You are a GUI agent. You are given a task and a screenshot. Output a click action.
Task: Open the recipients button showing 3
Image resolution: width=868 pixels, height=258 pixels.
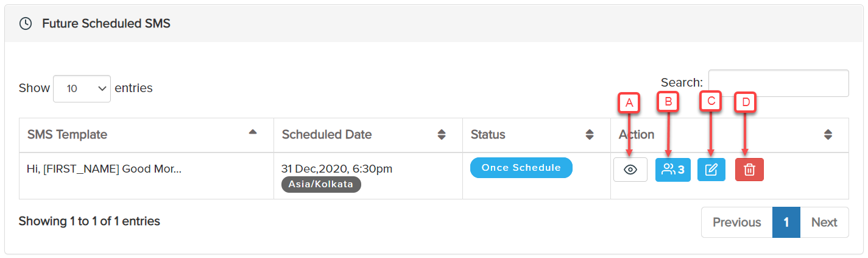click(x=672, y=170)
